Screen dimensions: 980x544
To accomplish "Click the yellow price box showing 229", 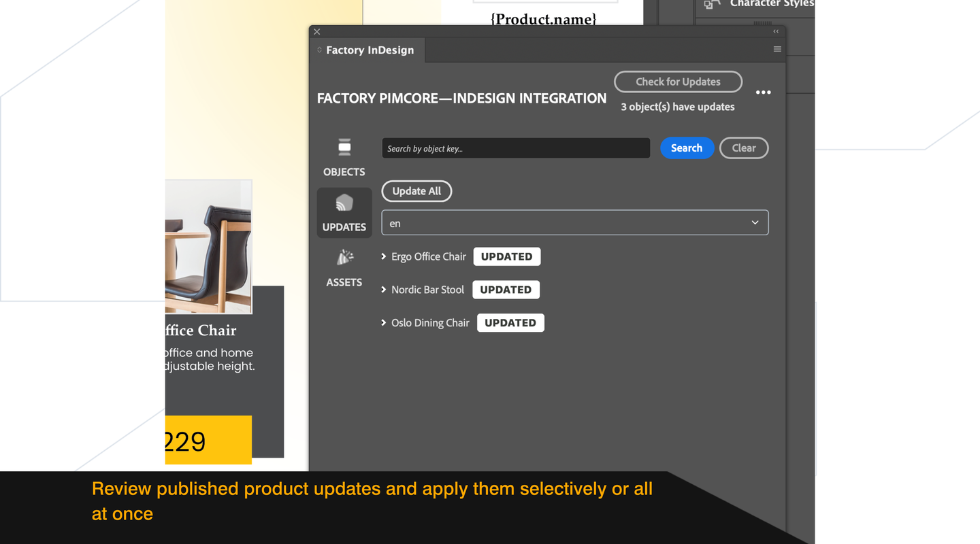I will point(208,440).
